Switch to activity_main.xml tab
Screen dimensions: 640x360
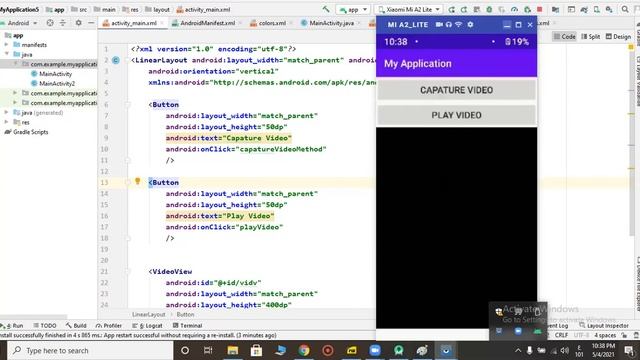click(133, 23)
